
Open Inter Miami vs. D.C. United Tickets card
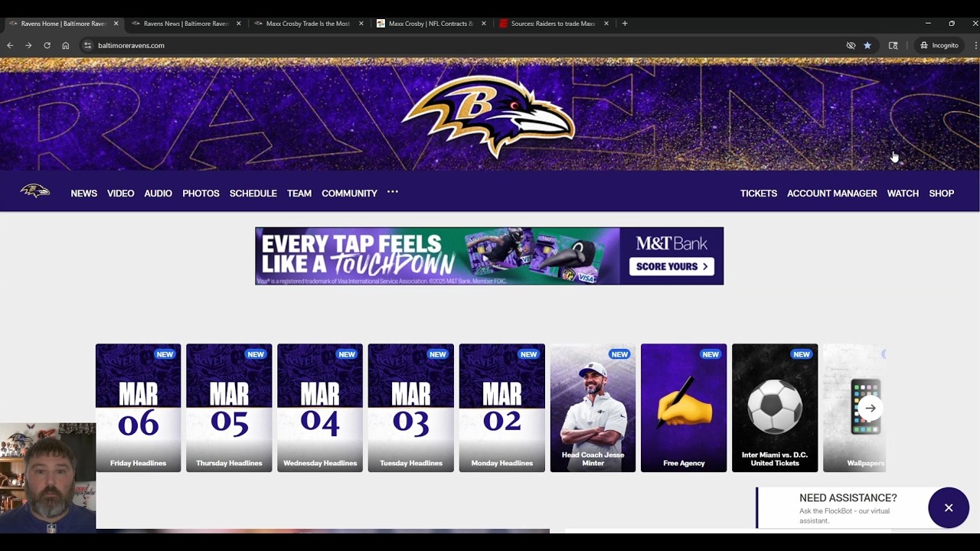click(775, 408)
